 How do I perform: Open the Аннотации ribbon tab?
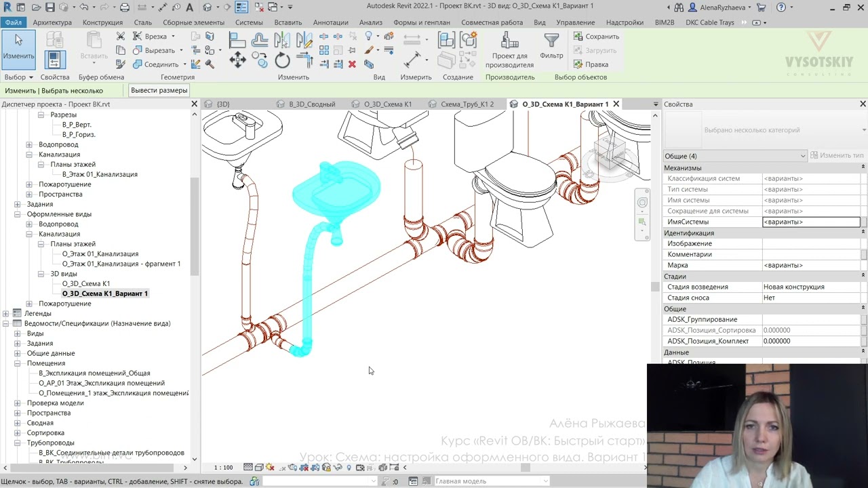(x=331, y=22)
